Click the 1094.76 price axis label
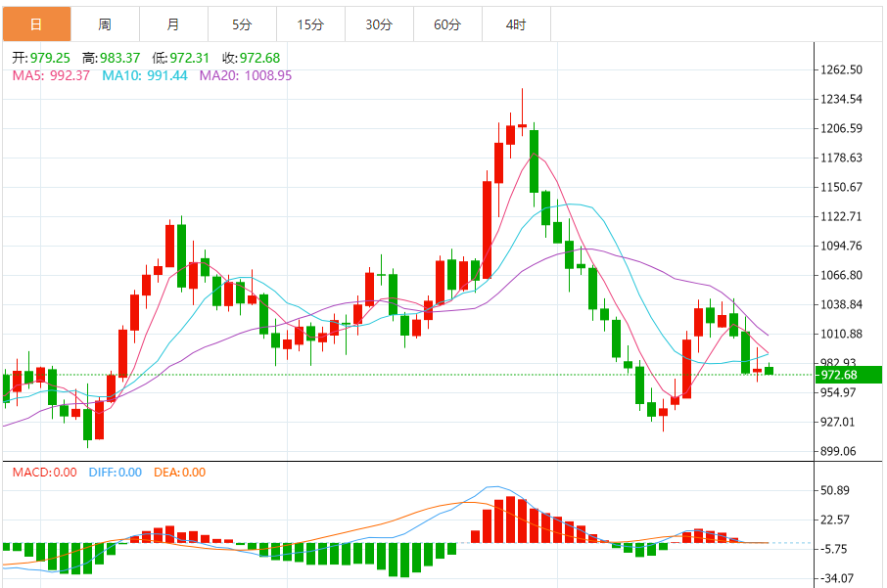The image size is (887, 588). [841, 246]
